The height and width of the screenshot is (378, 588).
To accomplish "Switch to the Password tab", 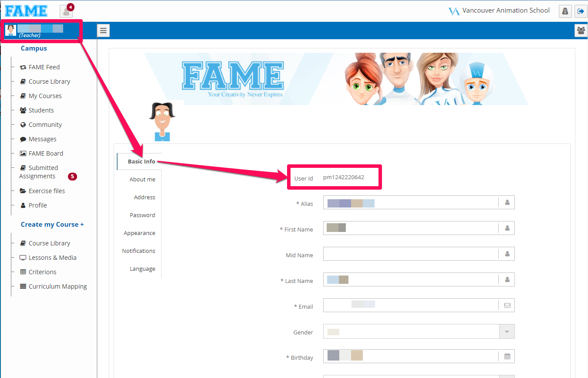I will (x=142, y=215).
